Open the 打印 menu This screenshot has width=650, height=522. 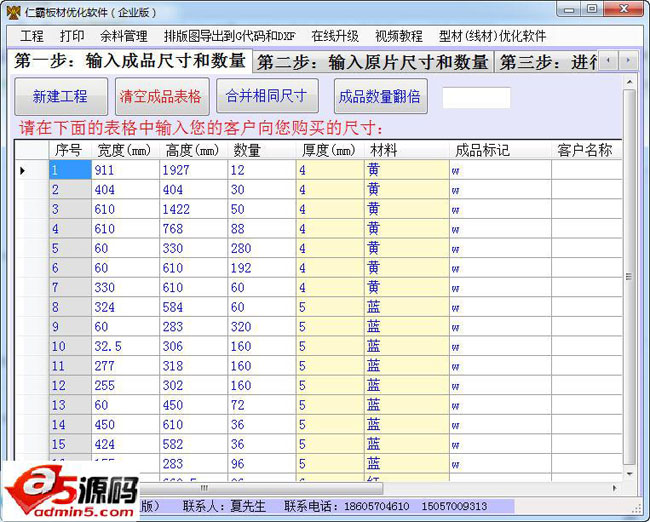72,36
